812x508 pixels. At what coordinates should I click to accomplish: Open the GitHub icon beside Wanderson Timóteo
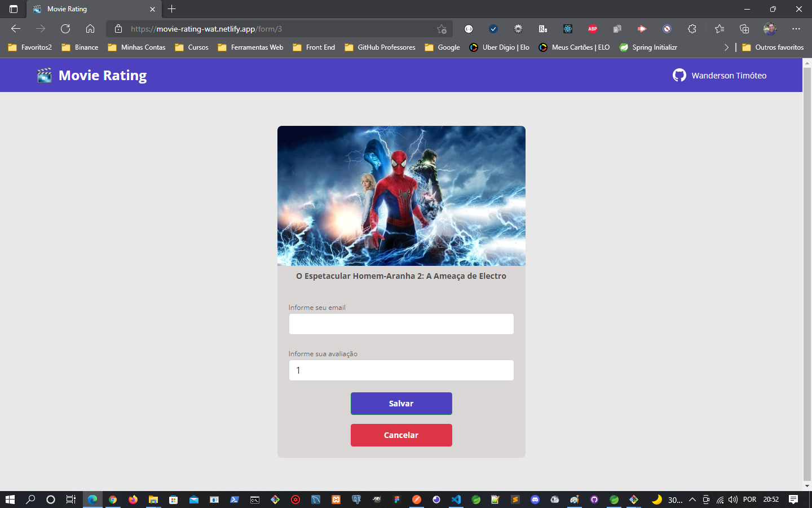click(x=679, y=75)
